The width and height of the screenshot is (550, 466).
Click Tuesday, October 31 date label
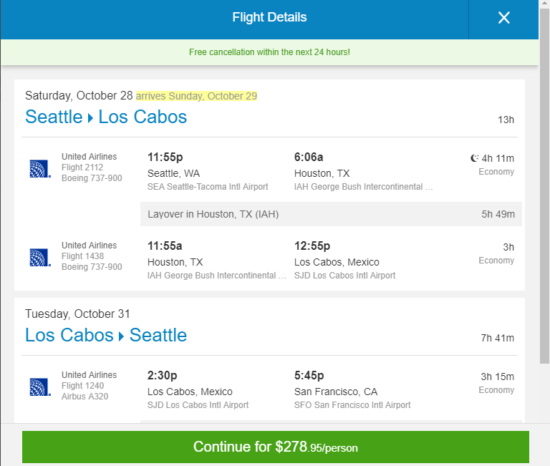(x=78, y=313)
